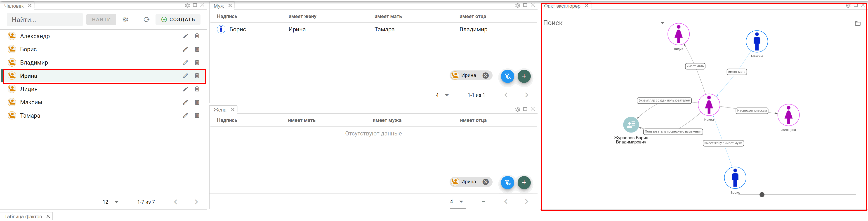Delete the Лидия entry
The height and width of the screenshot is (221, 868).
click(197, 89)
